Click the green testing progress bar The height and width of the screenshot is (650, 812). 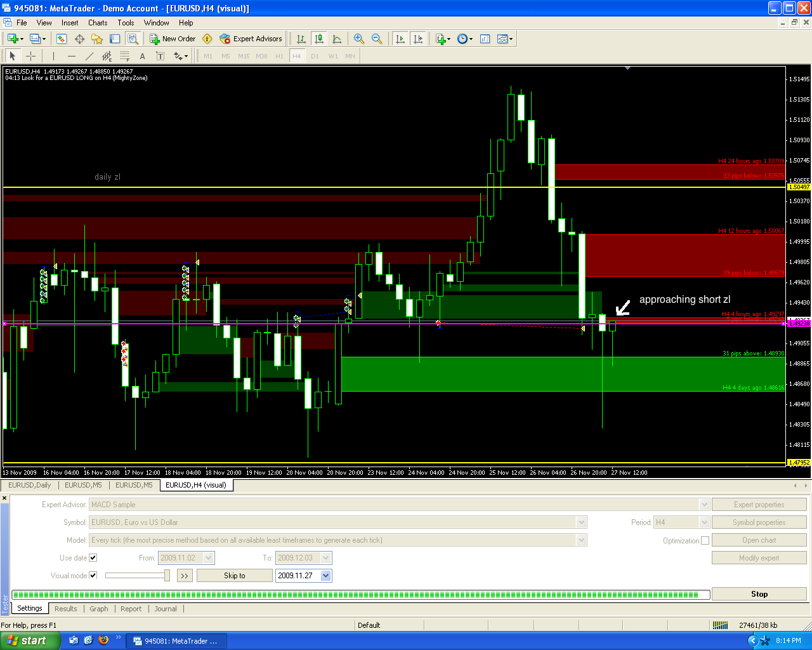pyautogui.click(x=360, y=595)
